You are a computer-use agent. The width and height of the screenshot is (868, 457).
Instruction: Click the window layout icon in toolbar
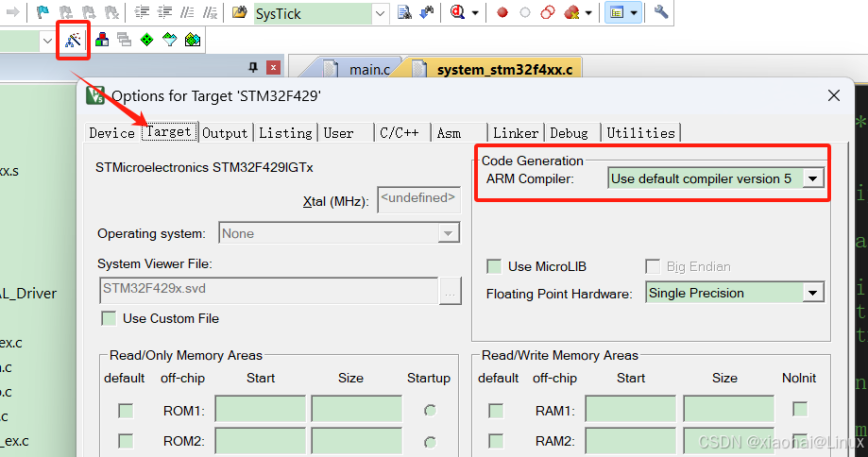click(x=617, y=12)
